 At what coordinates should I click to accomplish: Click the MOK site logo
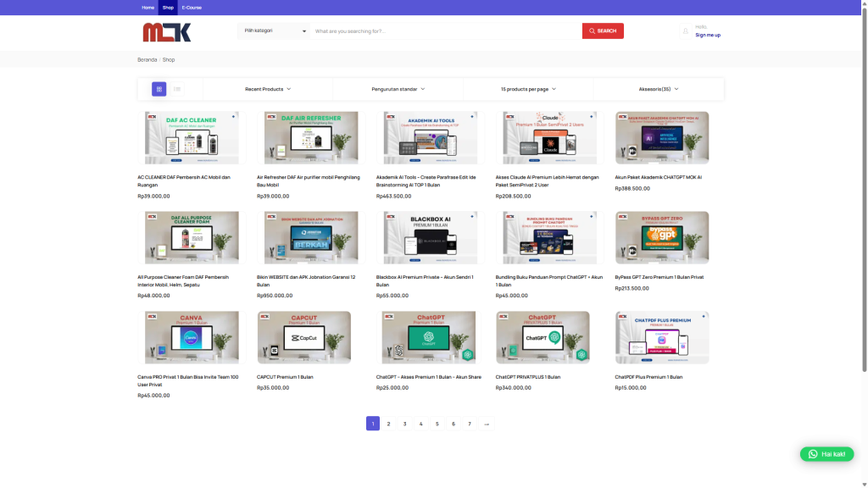click(x=167, y=32)
